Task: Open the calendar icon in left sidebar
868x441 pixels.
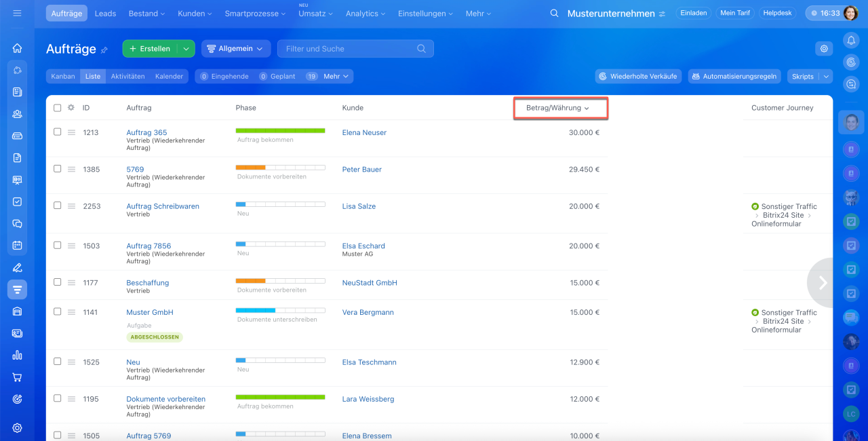Action: 17,245
